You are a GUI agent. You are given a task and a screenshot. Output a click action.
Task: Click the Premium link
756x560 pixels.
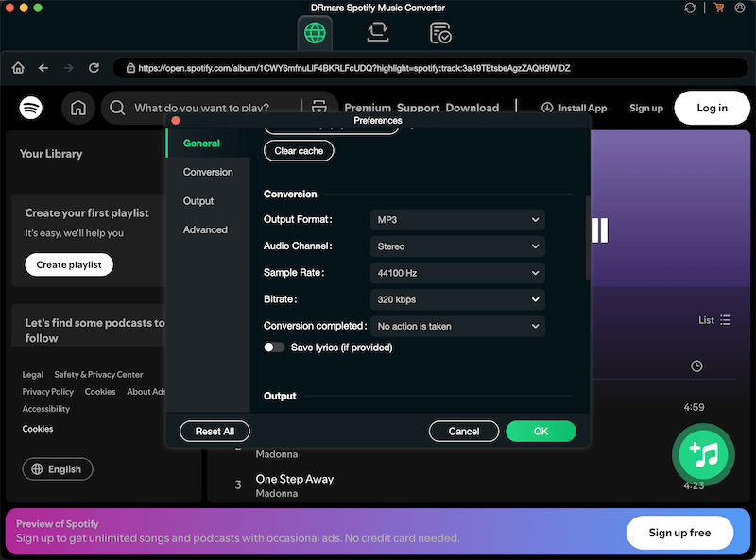(x=368, y=108)
